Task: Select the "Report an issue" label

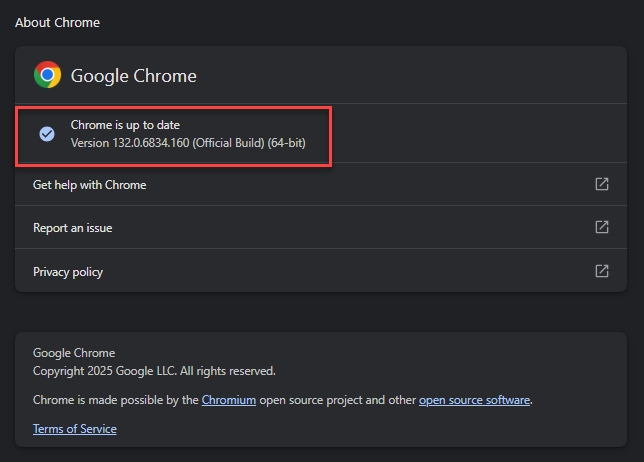Action: tap(73, 228)
